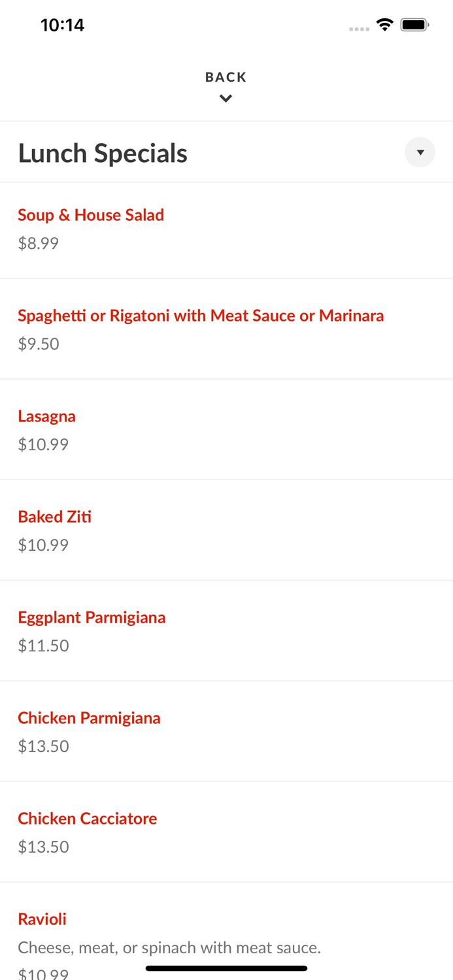Click the cellular signal dots icon
Image resolution: width=453 pixels, height=980 pixels.
359,29
